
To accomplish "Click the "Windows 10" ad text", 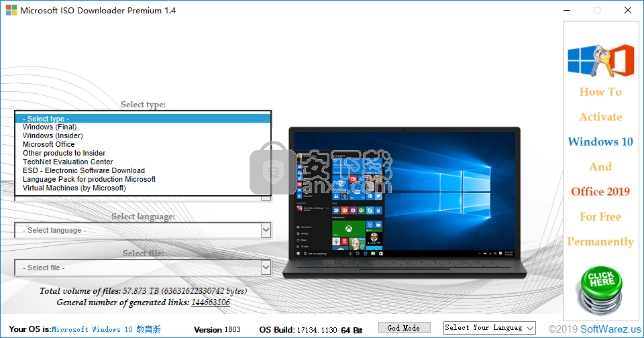I will tap(600, 142).
